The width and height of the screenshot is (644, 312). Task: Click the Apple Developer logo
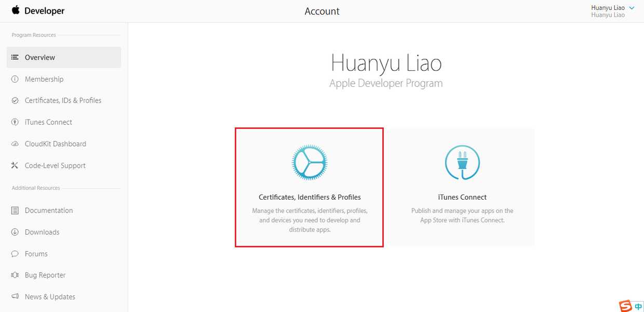(38, 11)
